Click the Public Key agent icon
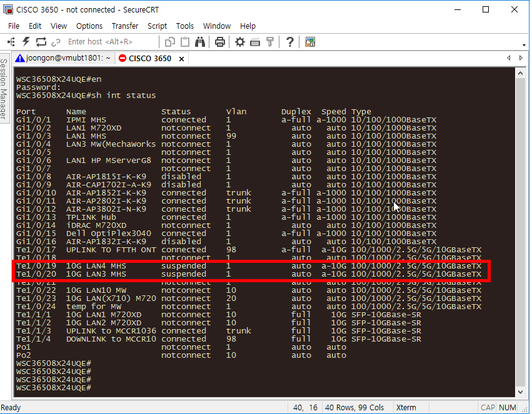The height and width of the screenshot is (414, 532). 270,42
